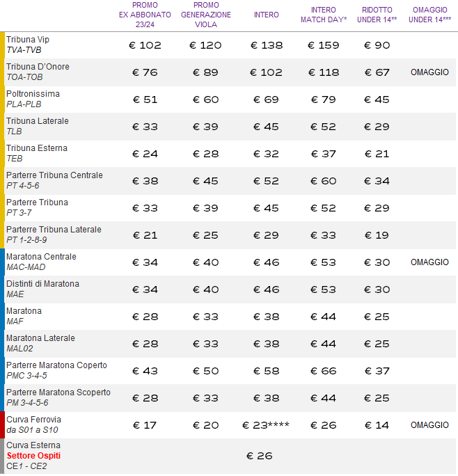
Task: Select Curva Ferrovia ex abbonato price € 17
Action: point(145,425)
